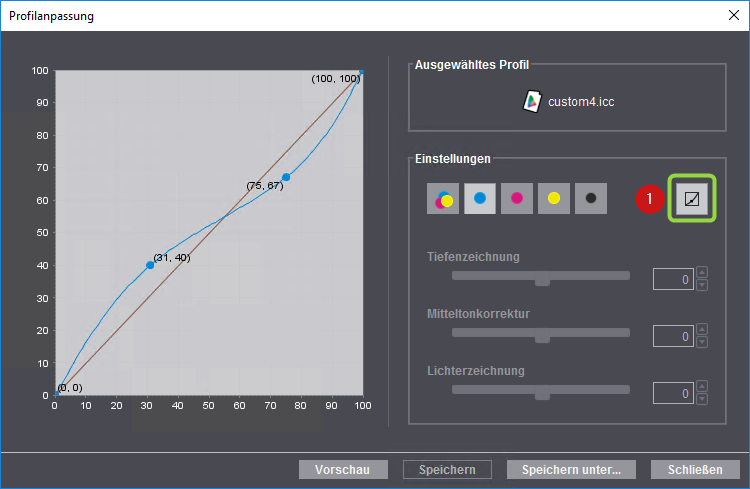Click the Mitteltonkorrektur slider handle
The height and width of the screenshot is (489, 750).
pos(542,337)
